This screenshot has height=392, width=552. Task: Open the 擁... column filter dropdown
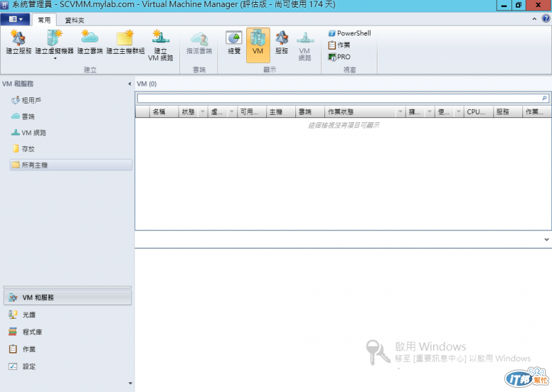[429, 112]
